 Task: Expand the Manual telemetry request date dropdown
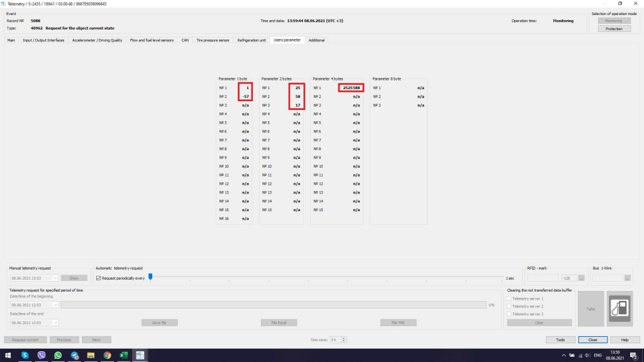tap(55, 277)
